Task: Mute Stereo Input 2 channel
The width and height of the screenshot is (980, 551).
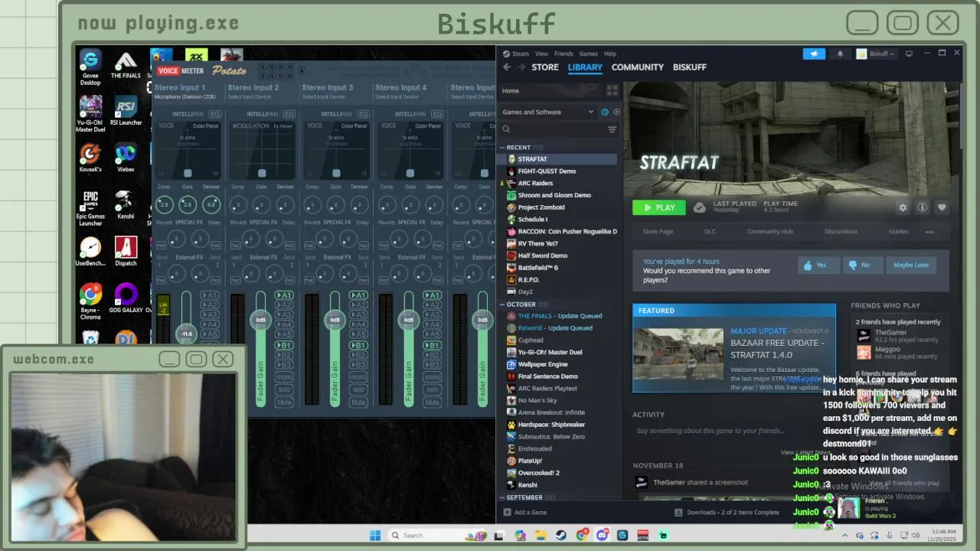Action: [x=284, y=403]
